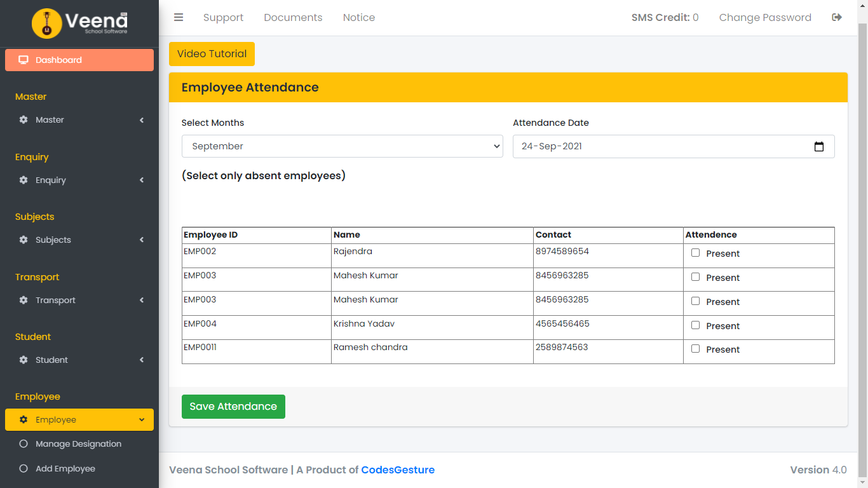Open the Select Months dropdown

[342, 146]
